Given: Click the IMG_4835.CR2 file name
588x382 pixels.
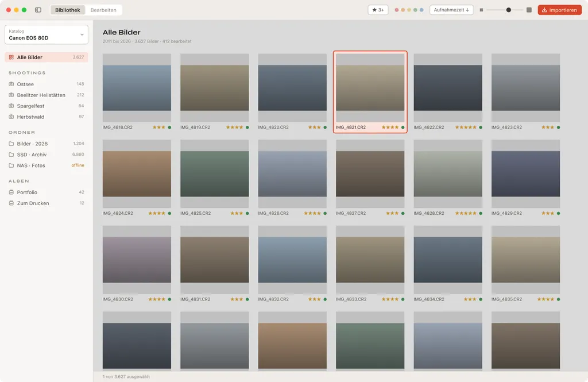Looking at the screenshot, I should point(506,299).
